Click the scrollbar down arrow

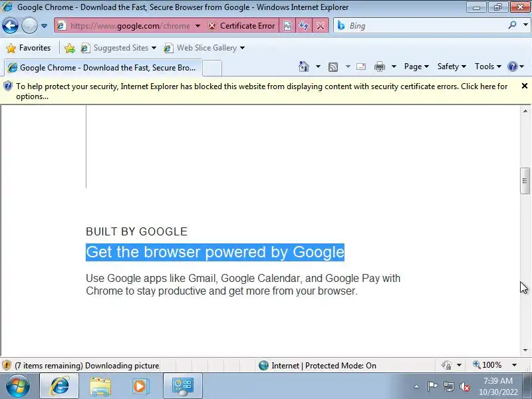click(525, 350)
